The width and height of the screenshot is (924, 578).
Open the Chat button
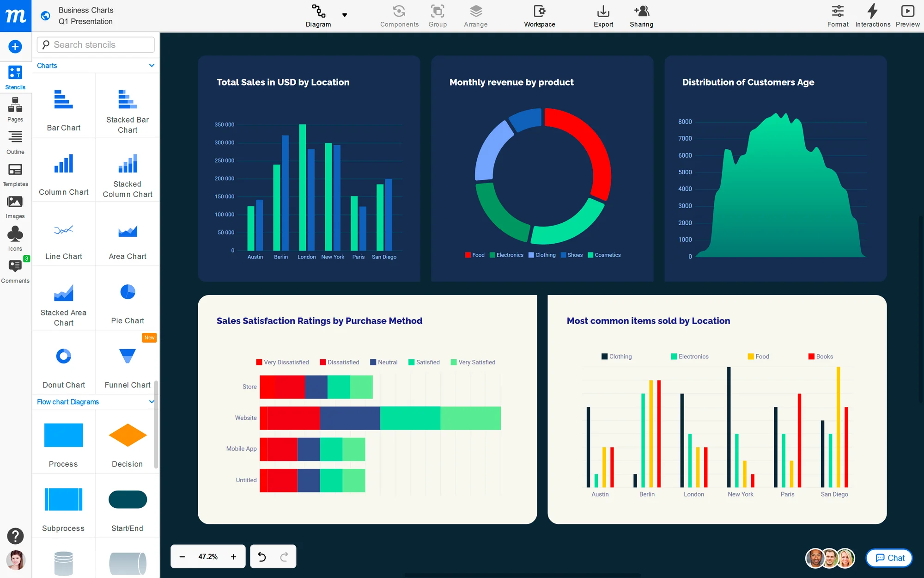889,558
